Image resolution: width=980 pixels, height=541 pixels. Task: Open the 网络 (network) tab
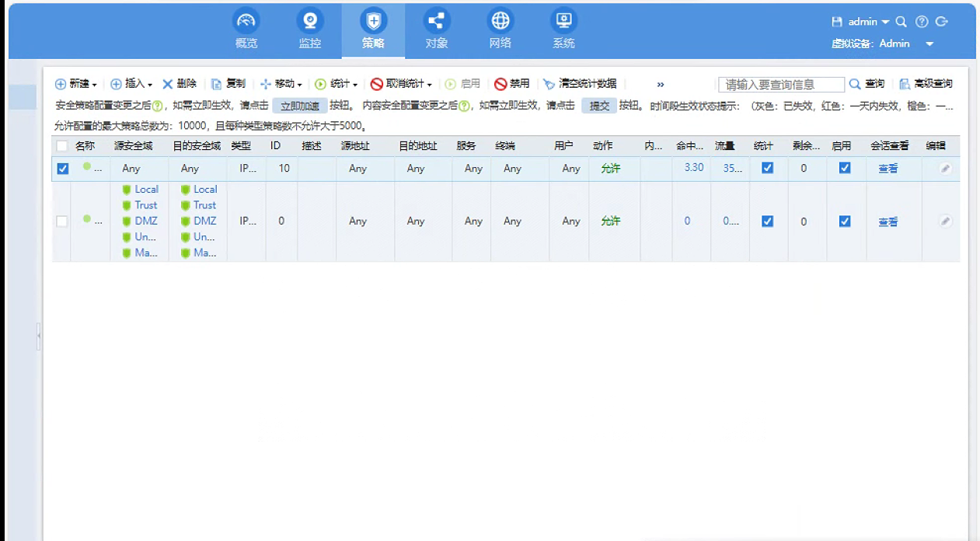coord(500,30)
